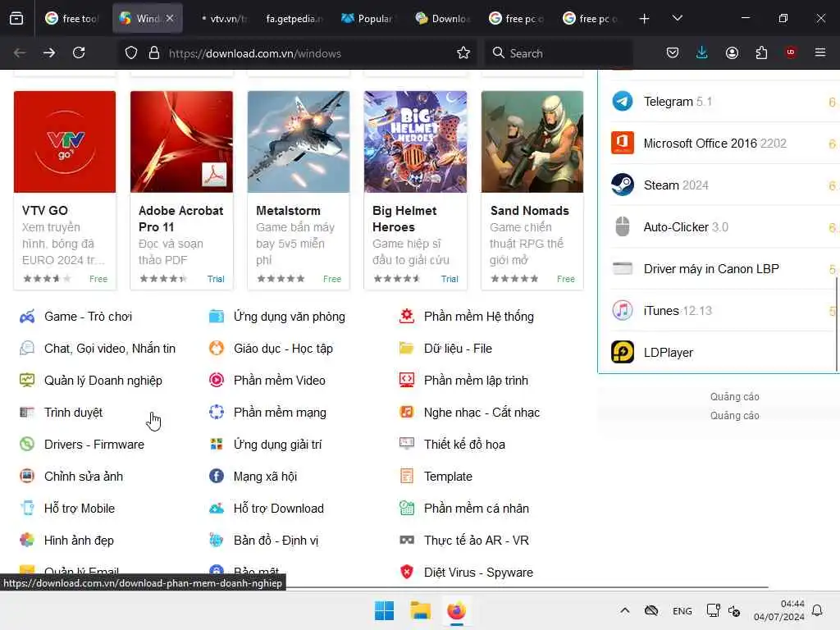
Task: Open Hỗ trợ Download category
Action: point(279,509)
